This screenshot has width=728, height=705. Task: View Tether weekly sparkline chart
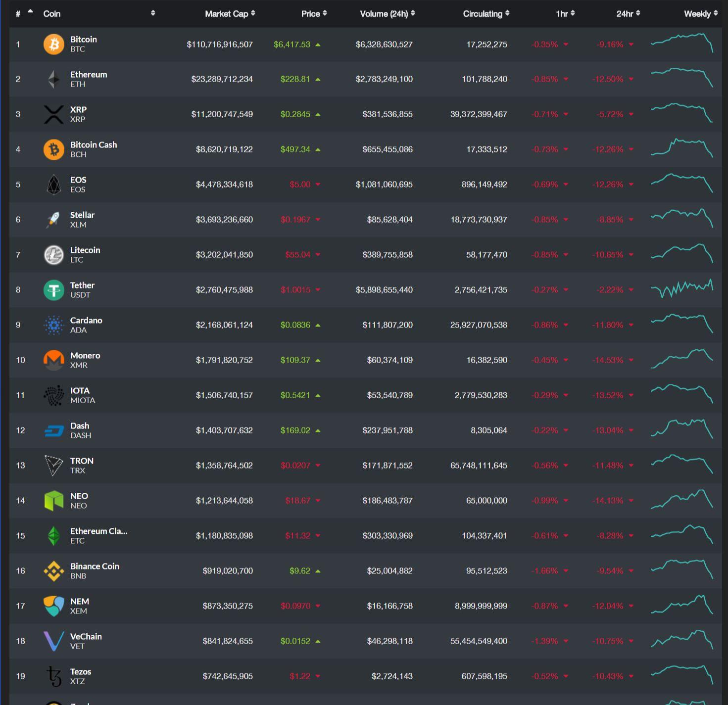(x=682, y=289)
